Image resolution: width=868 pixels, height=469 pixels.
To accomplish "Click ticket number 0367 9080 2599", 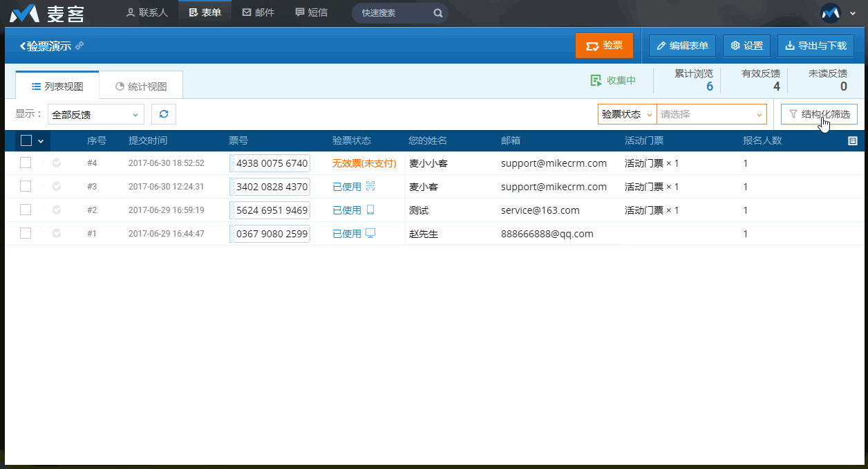I will coord(272,234).
